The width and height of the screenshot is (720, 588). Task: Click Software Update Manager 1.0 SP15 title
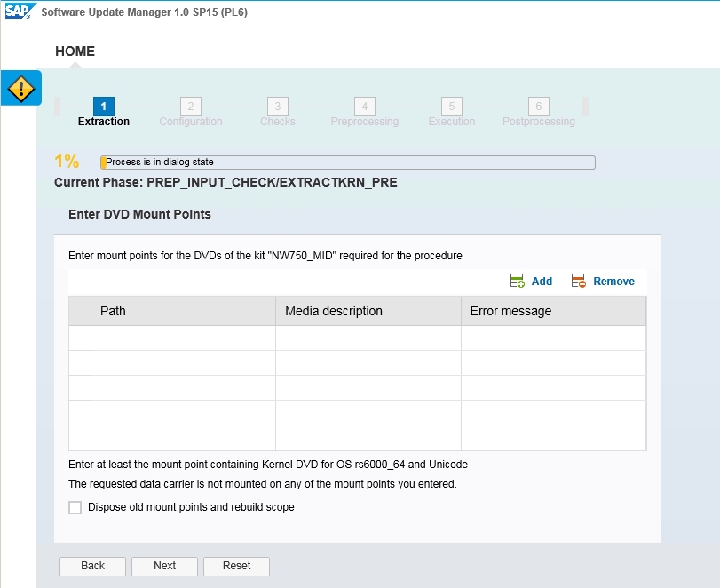coord(144,12)
